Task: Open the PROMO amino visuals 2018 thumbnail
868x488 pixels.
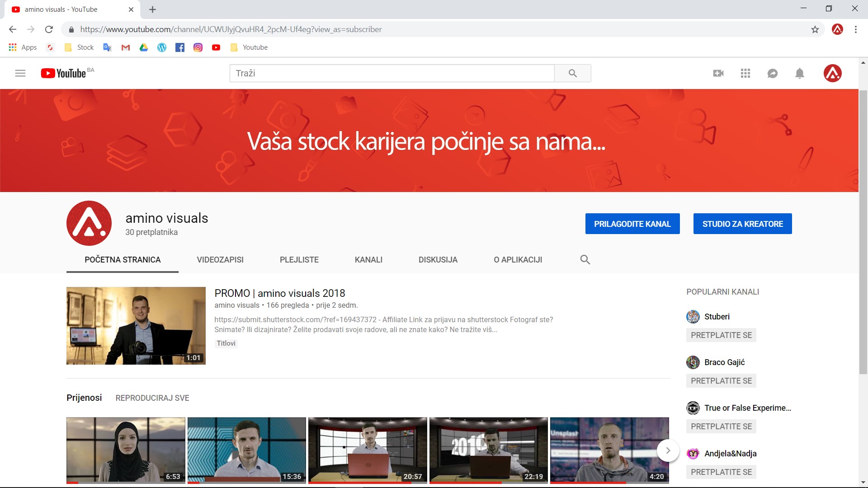Action: (x=136, y=325)
